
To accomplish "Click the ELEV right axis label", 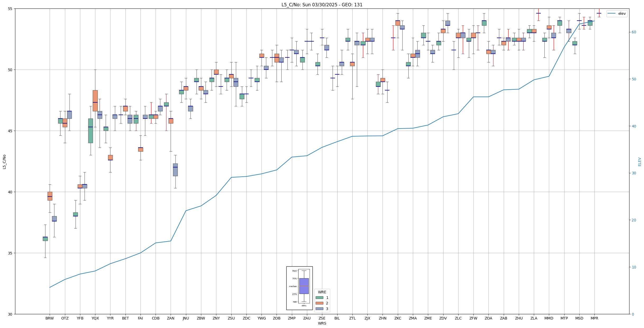I will 640,162.
